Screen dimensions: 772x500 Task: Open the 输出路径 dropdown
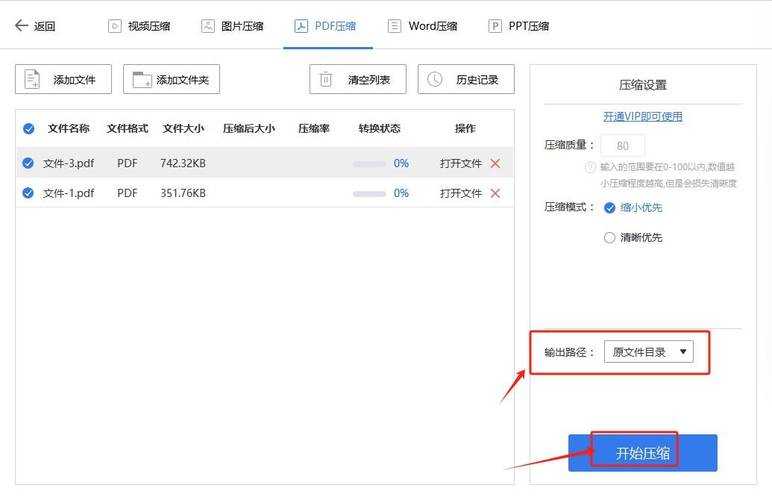[x=648, y=352]
